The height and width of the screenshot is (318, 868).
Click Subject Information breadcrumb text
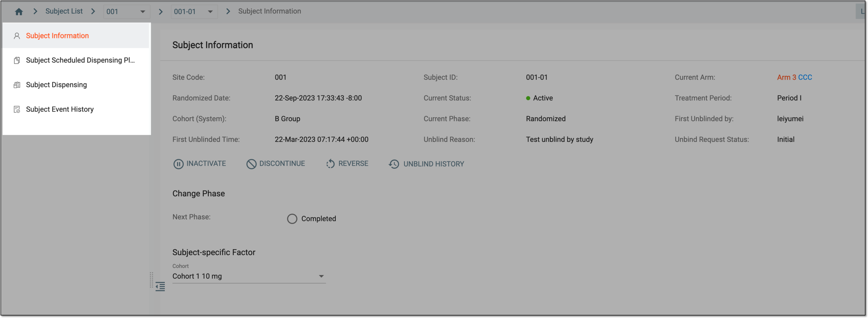(x=269, y=11)
